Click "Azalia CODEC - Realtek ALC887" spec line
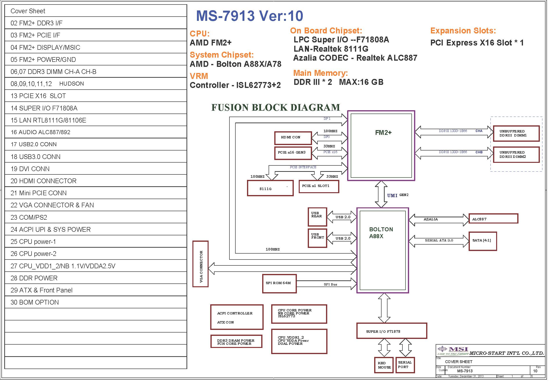 355,58
